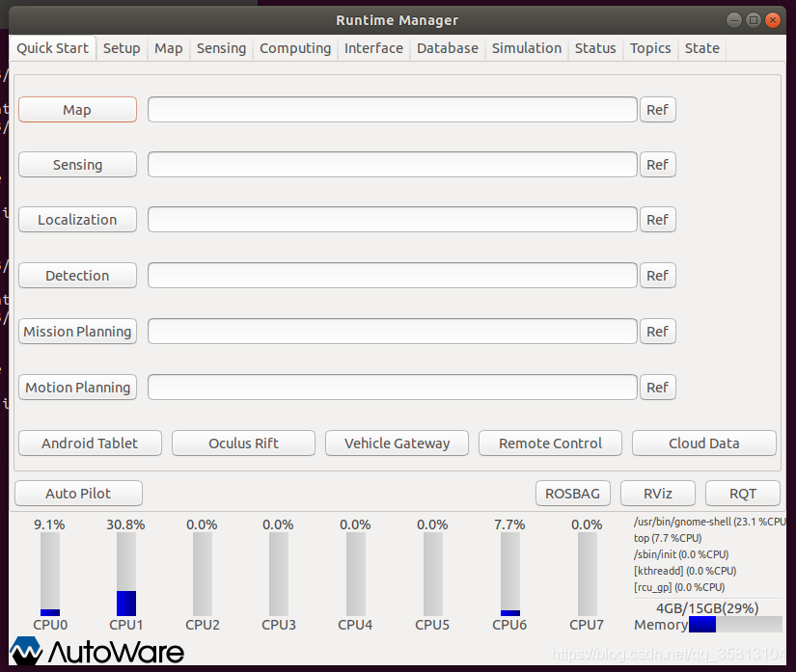796x672 pixels.
Task: Open the Sensing tab
Action: pyautogui.click(x=221, y=48)
